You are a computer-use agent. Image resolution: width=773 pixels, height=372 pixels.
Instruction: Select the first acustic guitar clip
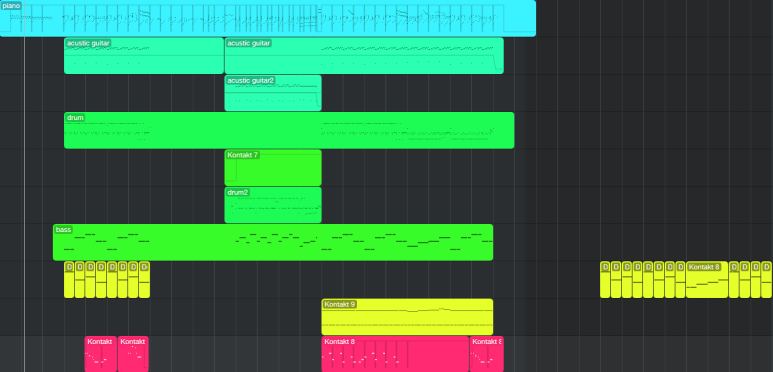[x=144, y=56]
